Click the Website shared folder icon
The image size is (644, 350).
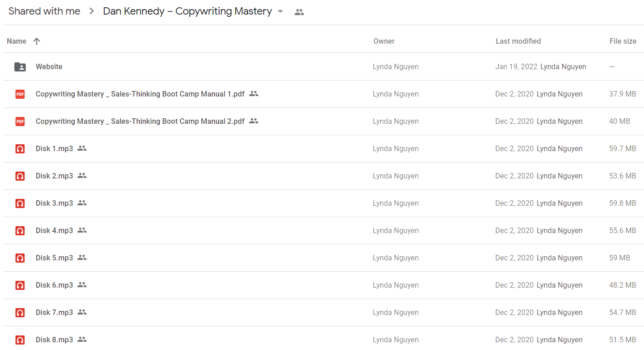(x=20, y=67)
